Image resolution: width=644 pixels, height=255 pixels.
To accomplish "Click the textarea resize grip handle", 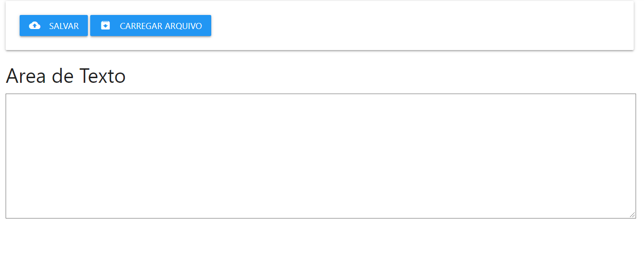I will 632,215.
